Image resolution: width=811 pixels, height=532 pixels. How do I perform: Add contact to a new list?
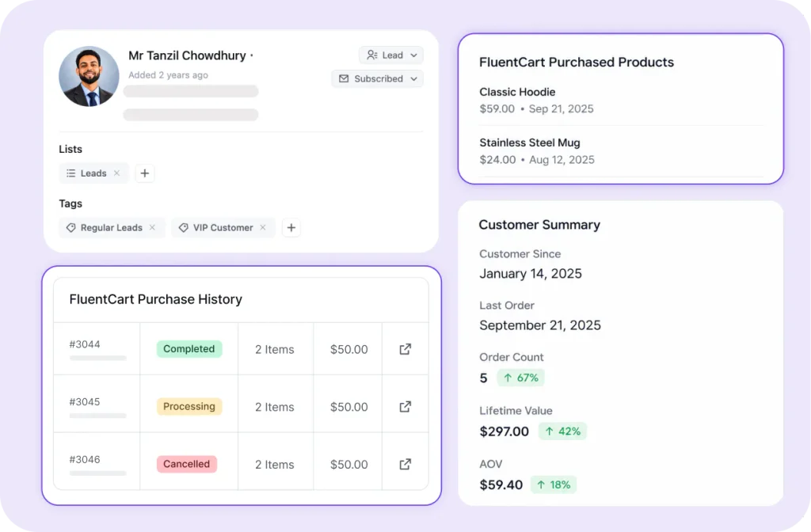tap(145, 173)
